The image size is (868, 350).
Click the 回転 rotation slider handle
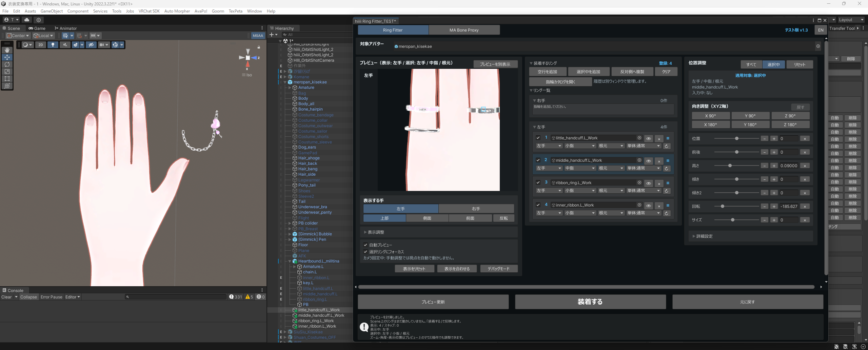(x=723, y=206)
